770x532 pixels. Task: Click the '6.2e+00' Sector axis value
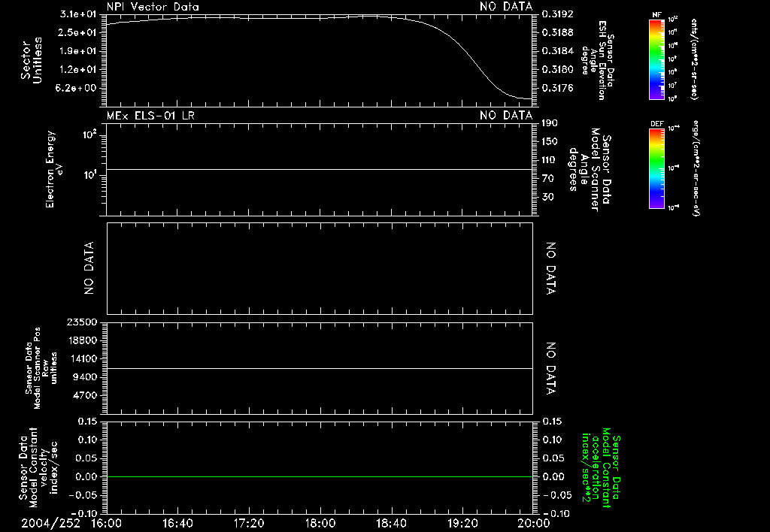point(77,88)
